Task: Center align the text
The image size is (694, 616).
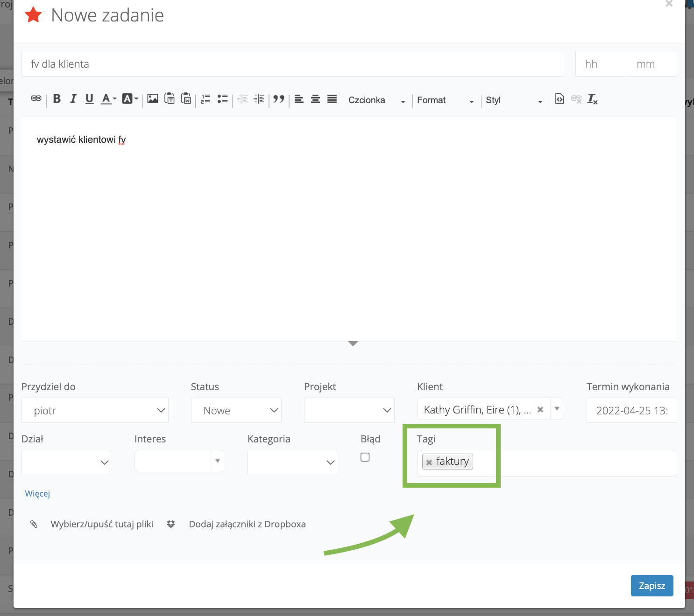Action: coord(315,99)
